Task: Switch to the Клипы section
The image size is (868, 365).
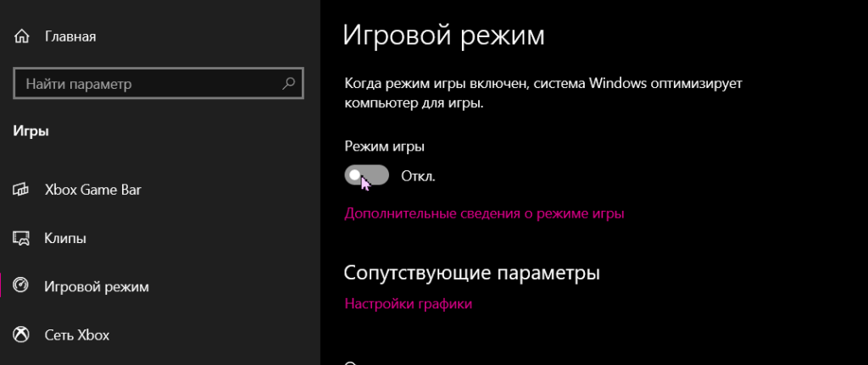Action: (x=65, y=238)
